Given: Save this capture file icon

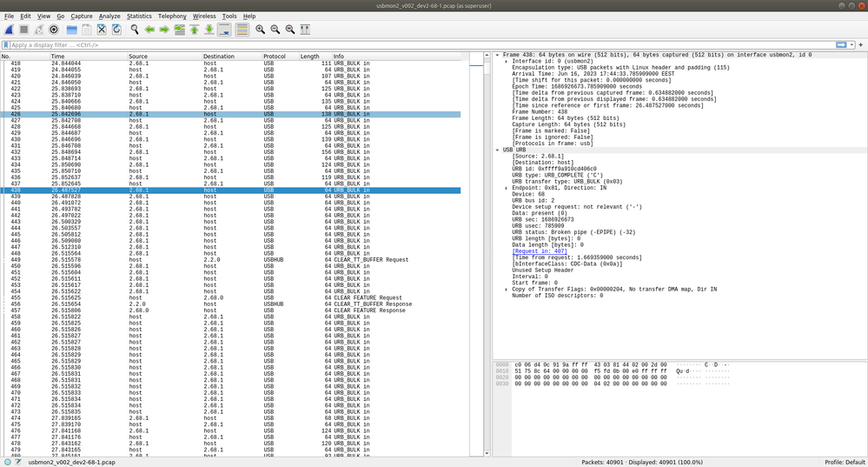Looking at the screenshot, I should tap(87, 30).
